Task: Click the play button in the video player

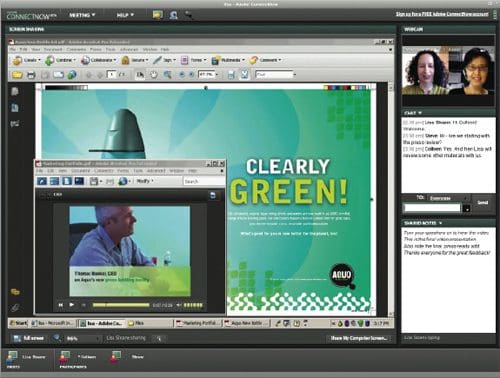Action: point(72,305)
